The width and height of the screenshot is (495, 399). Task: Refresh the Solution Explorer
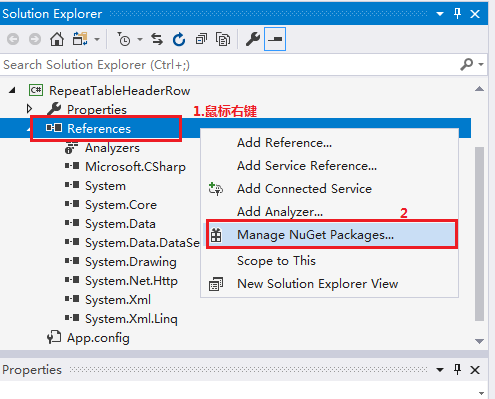coord(179,39)
